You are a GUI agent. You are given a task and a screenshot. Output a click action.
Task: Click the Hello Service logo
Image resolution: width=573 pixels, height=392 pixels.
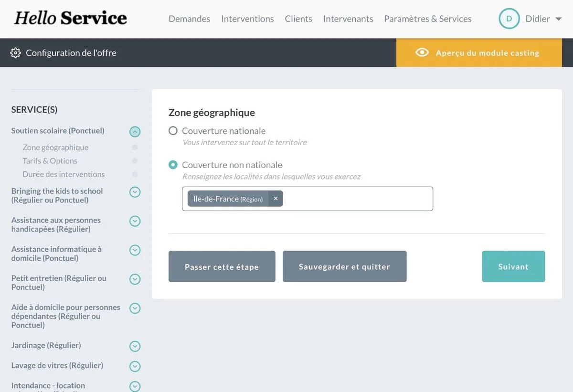71,18
